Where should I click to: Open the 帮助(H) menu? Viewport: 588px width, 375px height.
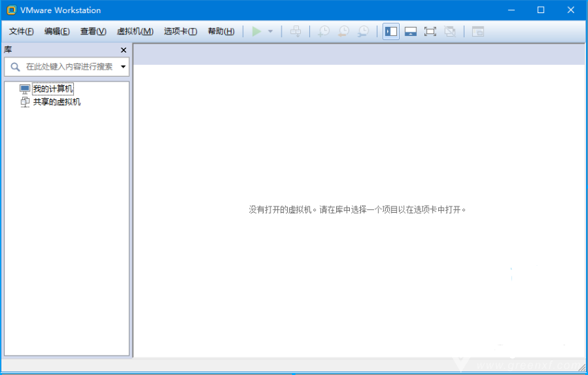[221, 32]
